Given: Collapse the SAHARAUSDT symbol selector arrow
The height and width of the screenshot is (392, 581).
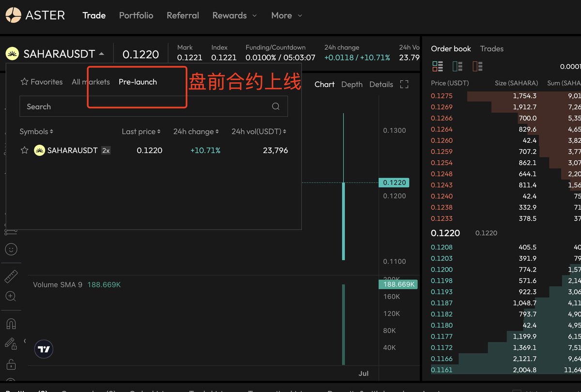Looking at the screenshot, I should pos(101,54).
